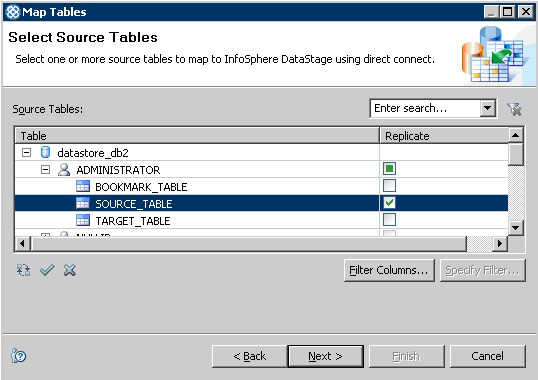Click the Table column header
The width and height of the screenshot is (538, 380).
tap(197, 136)
